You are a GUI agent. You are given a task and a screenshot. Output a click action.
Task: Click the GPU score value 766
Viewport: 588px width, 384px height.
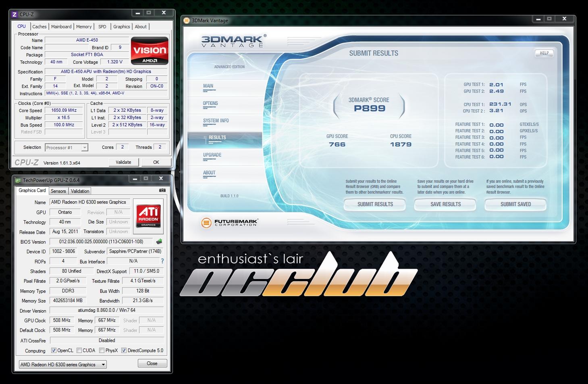[337, 144]
